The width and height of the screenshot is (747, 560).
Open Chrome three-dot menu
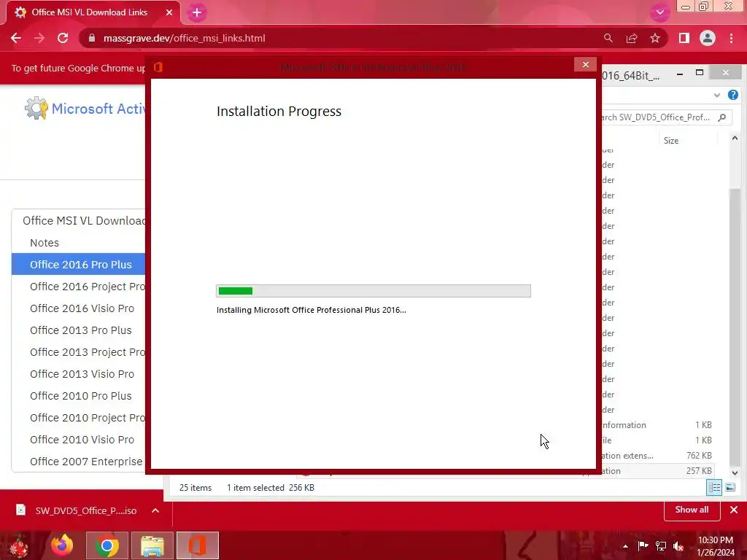pyautogui.click(x=731, y=38)
